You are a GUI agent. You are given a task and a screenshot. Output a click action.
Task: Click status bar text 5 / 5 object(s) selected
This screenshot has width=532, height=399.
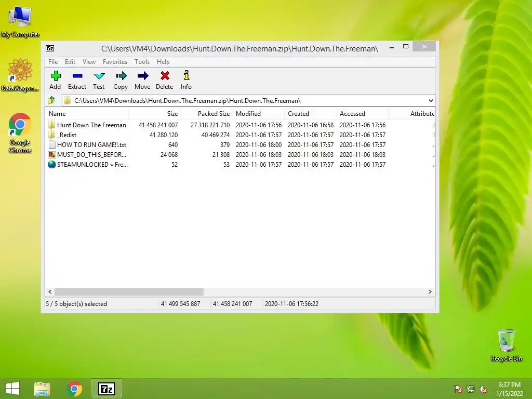point(76,304)
